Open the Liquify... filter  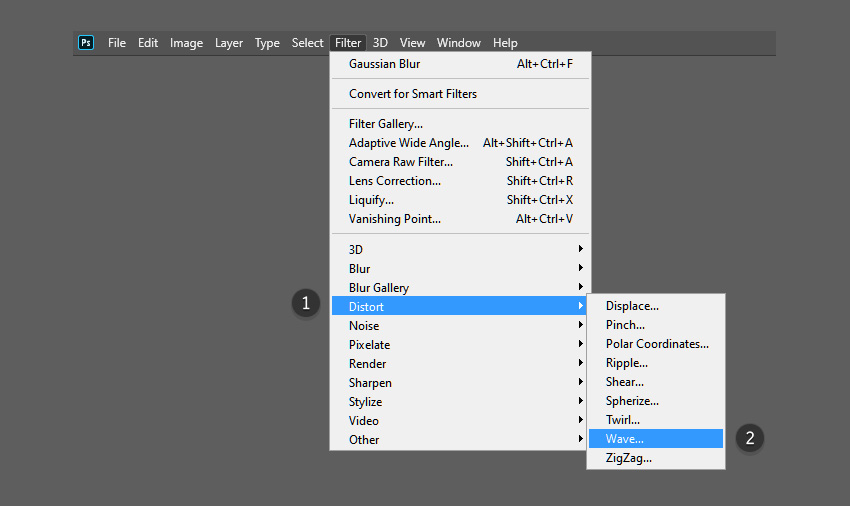pyautogui.click(x=461, y=200)
